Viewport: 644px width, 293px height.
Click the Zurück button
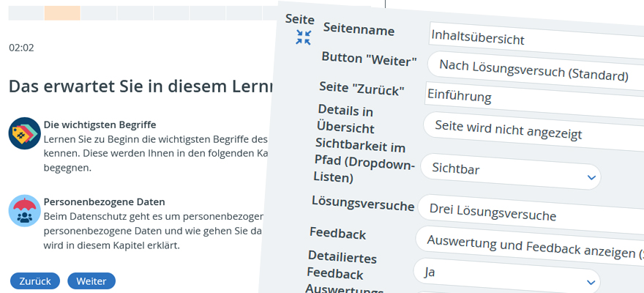[x=35, y=281]
